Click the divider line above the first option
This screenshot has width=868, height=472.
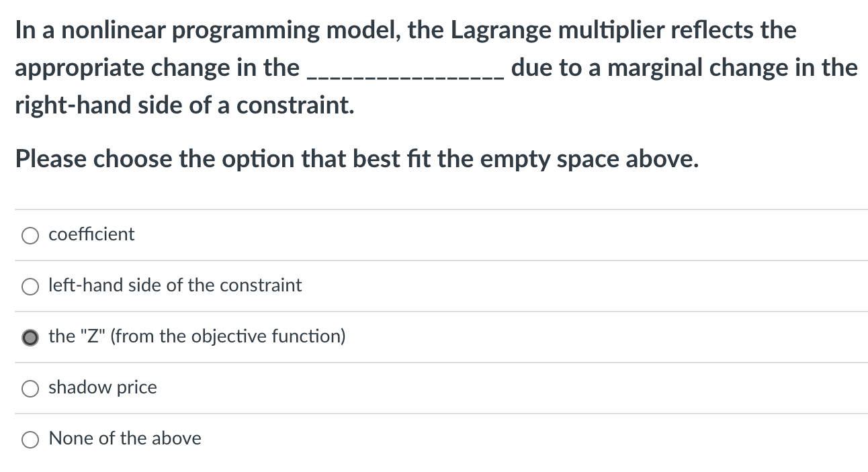(434, 209)
